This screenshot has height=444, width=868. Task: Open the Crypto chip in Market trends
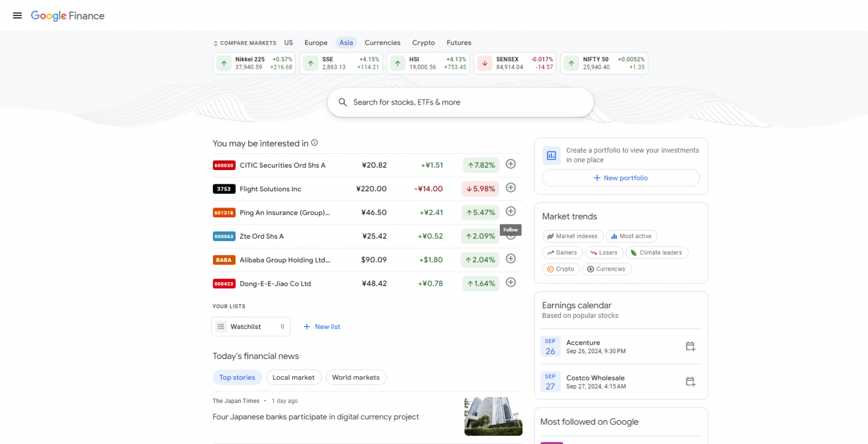tap(561, 269)
